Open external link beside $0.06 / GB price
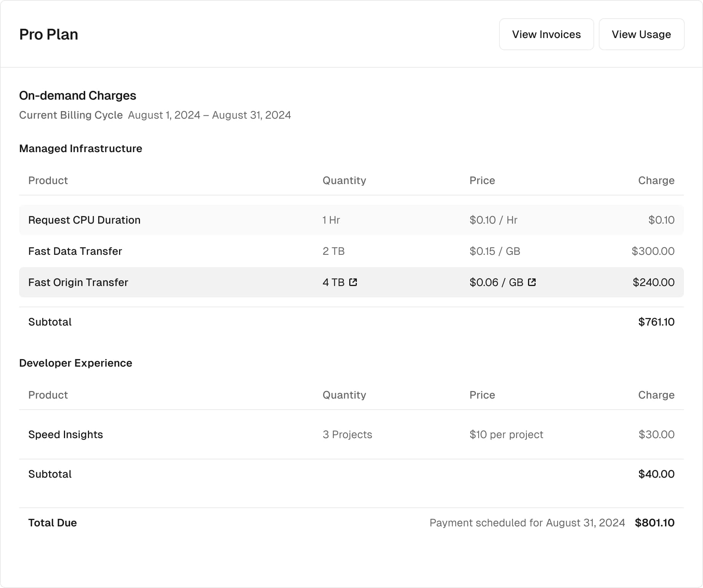703x588 pixels. click(x=531, y=282)
